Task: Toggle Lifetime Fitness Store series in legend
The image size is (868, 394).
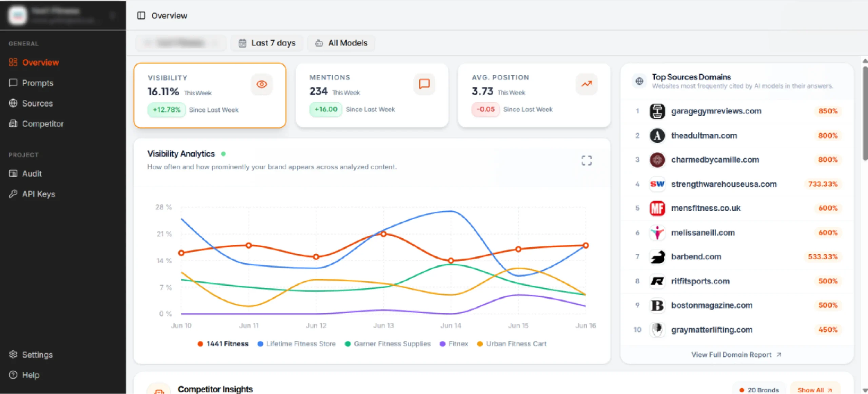Action: click(297, 344)
